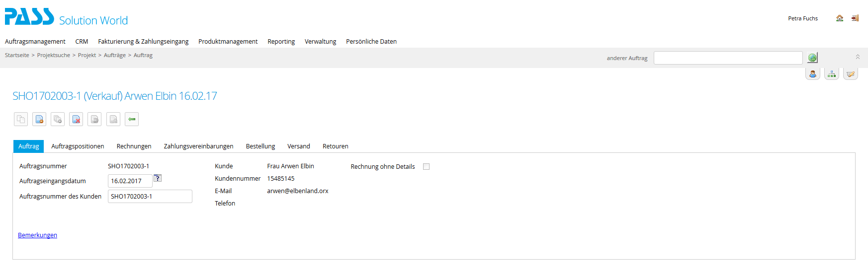This screenshot has width=868, height=278.
Task: Click the document with red X icon
Action: point(76,119)
